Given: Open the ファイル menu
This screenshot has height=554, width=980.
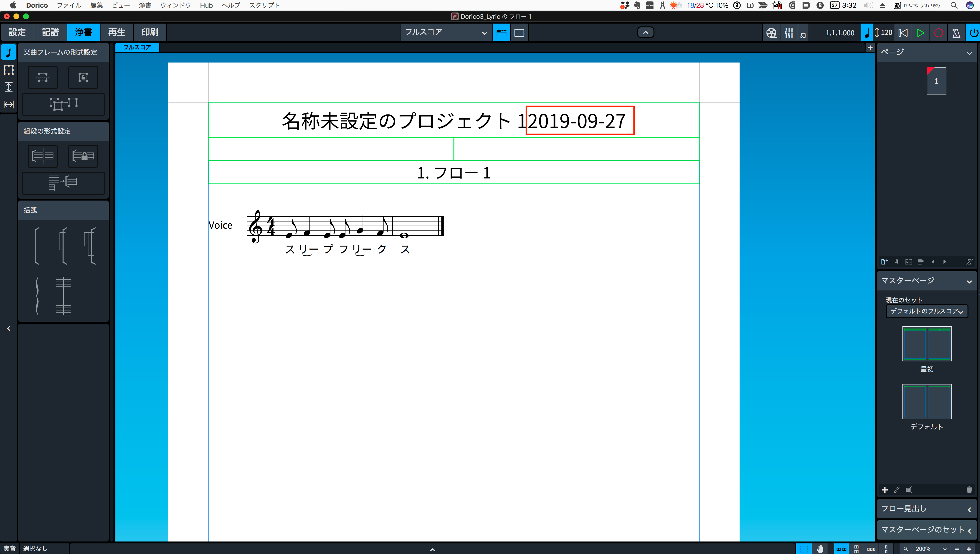Looking at the screenshot, I should point(69,5).
